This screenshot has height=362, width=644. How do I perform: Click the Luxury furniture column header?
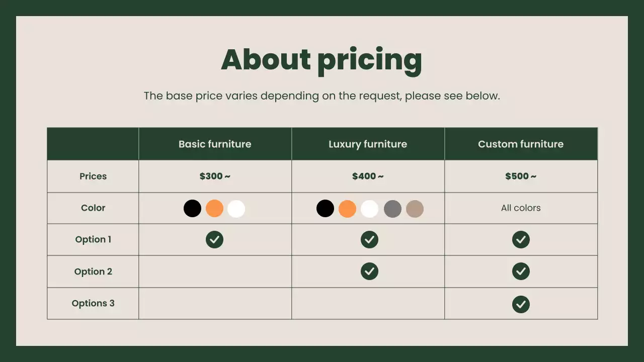click(368, 144)
